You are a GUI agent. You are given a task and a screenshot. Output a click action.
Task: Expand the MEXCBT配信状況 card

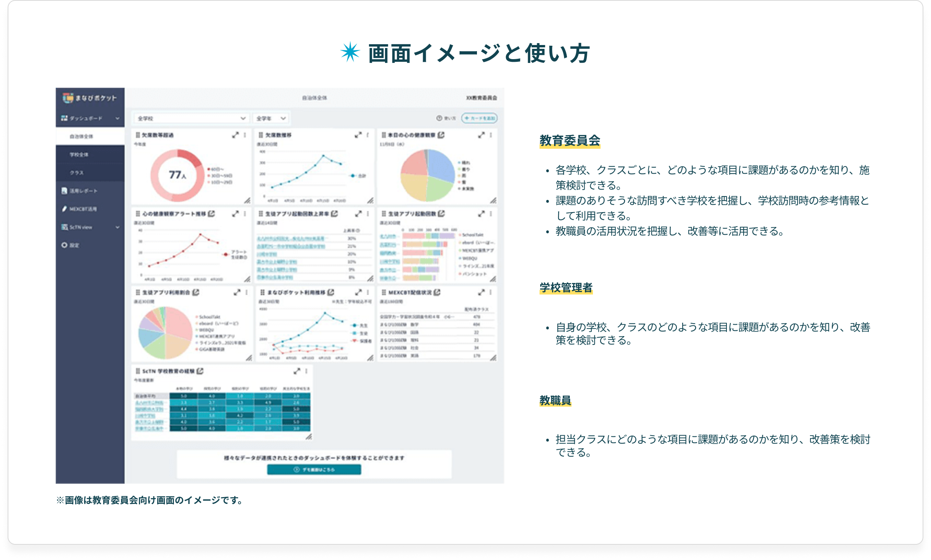pos(482,292)
